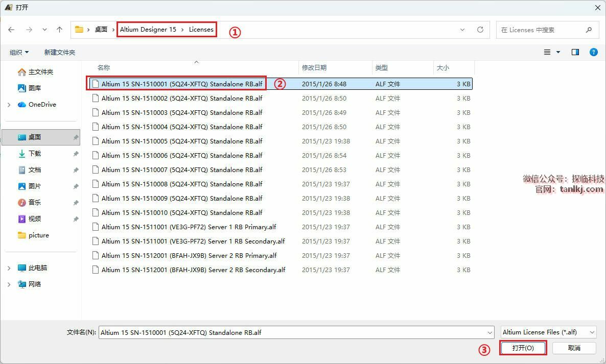Open the 文件名 combo box dropdown arrow
606x364 pixels.
tap(490, 332)
